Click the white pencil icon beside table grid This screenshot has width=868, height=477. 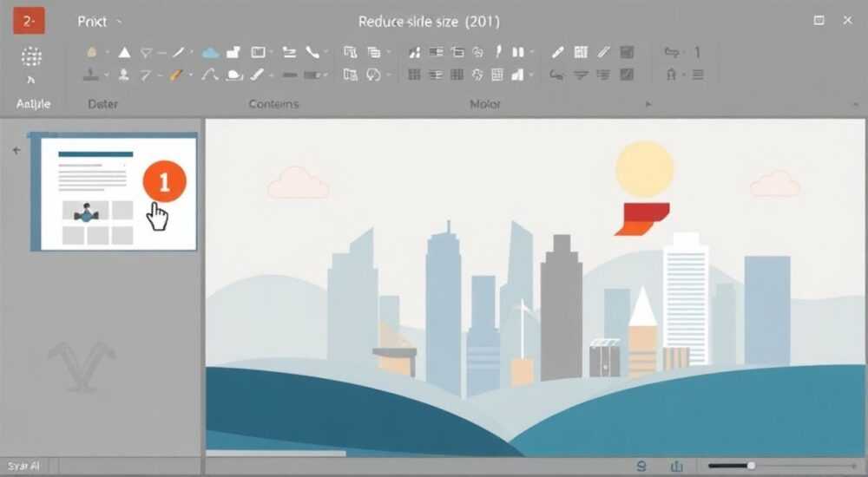[x=558, y=52]
